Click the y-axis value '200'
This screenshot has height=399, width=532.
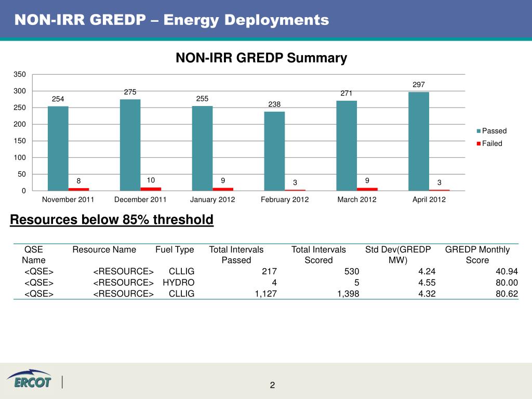click(x=20, y=124)
